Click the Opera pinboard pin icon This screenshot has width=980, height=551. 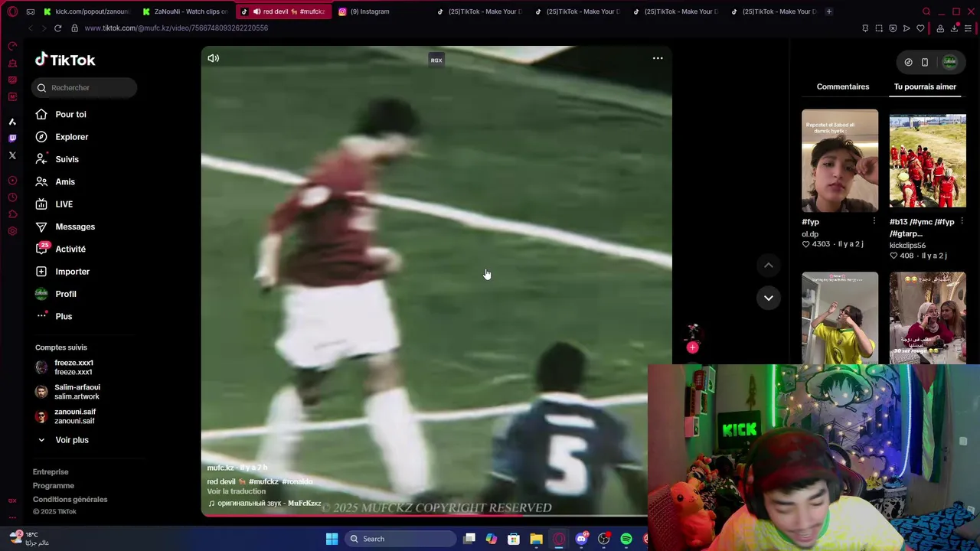tap(865, 28)
